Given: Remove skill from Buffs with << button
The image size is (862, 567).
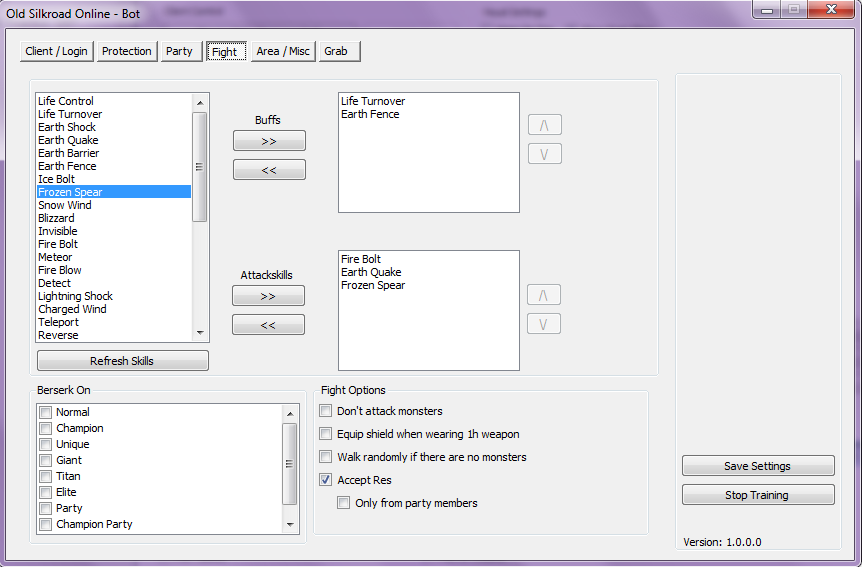Looking at the screenshot, I should 269,170.
